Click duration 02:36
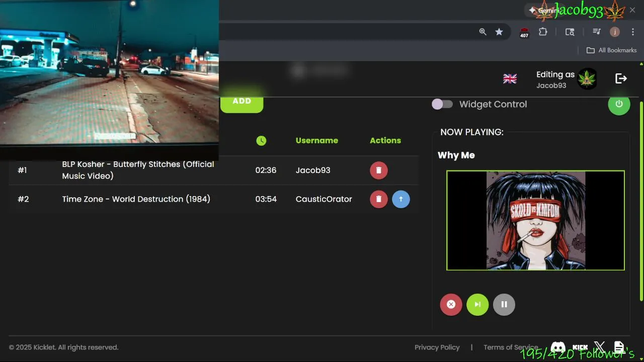644x362 pixels. [266, 170]
